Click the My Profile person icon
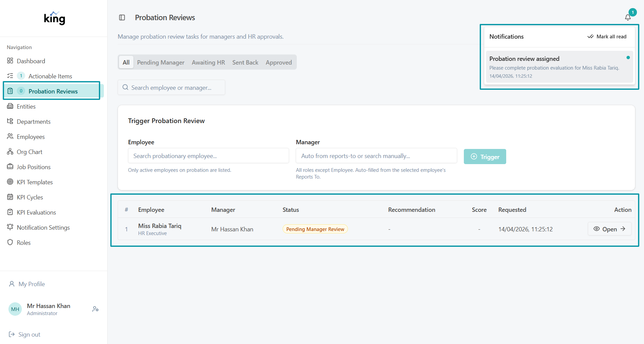 (12, 284)
